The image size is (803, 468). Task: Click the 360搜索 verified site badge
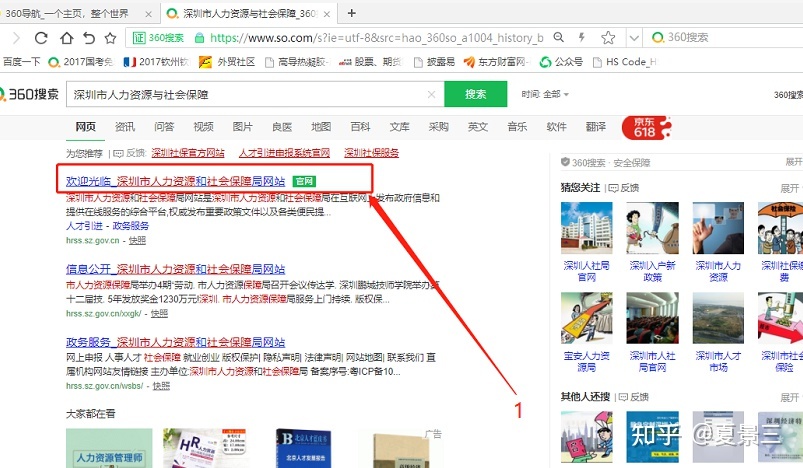click(158, 38)
